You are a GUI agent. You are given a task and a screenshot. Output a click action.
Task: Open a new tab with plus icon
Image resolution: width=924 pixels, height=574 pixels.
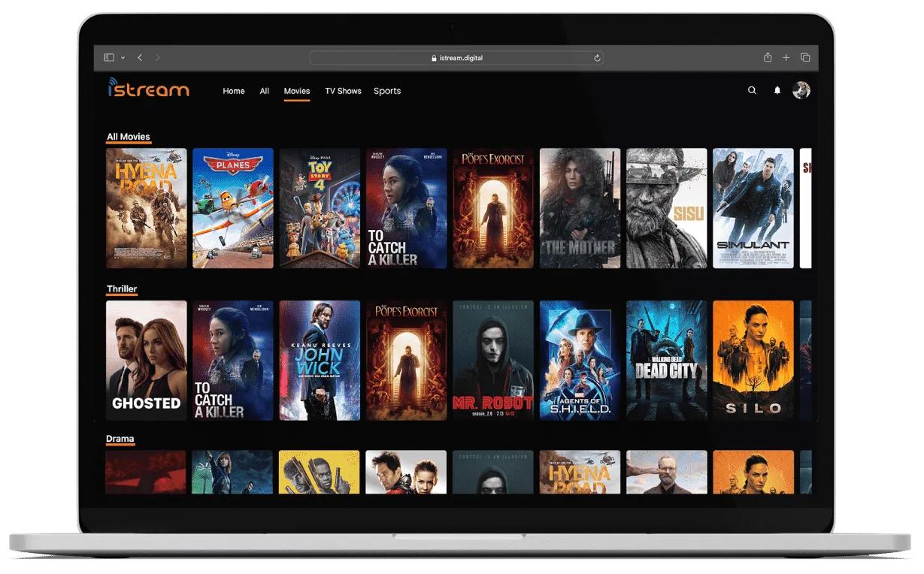[x=786, y=58]
